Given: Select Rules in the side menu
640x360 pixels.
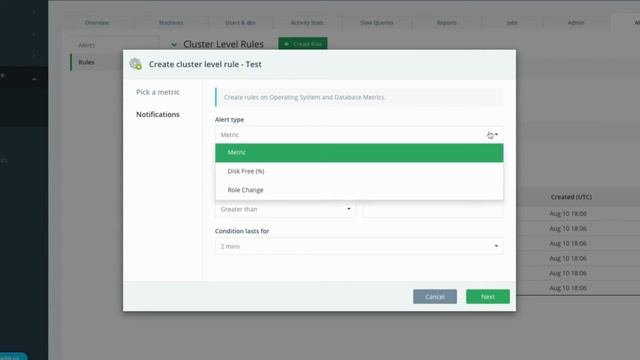Looking at the screenshot, I should pyautogui.click(x=87, y=62).
